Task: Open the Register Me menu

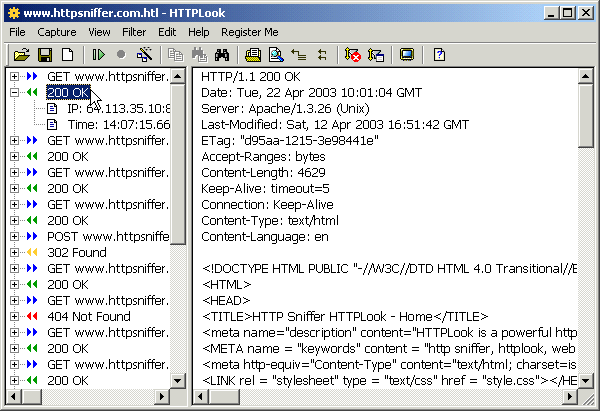Action: coord(249,32)
